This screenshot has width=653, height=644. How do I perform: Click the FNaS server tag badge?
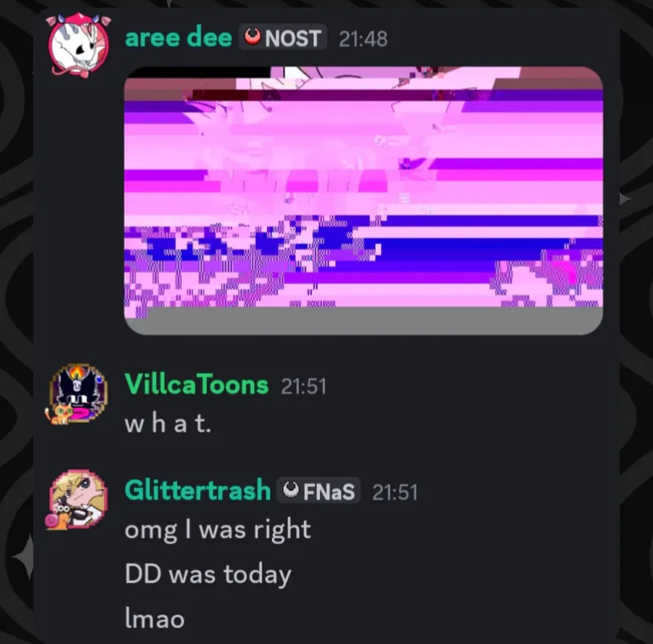pos(319,491)
